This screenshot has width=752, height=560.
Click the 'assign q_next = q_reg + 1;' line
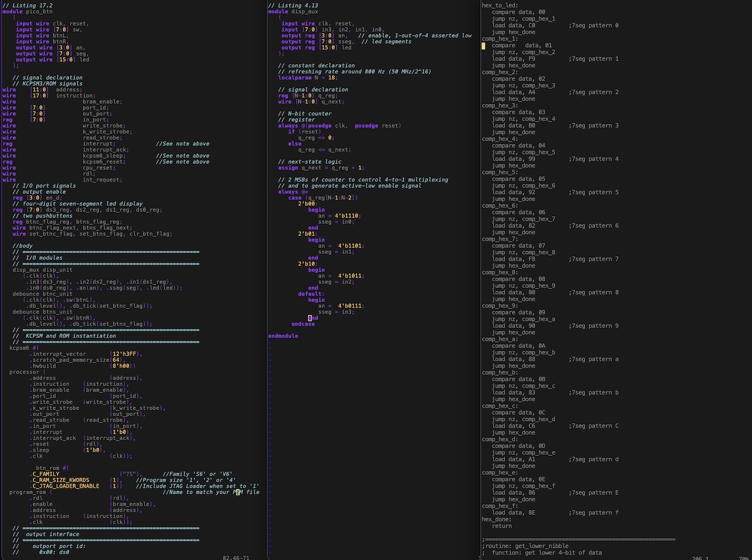pyautogui.click(x=321, y=167)
